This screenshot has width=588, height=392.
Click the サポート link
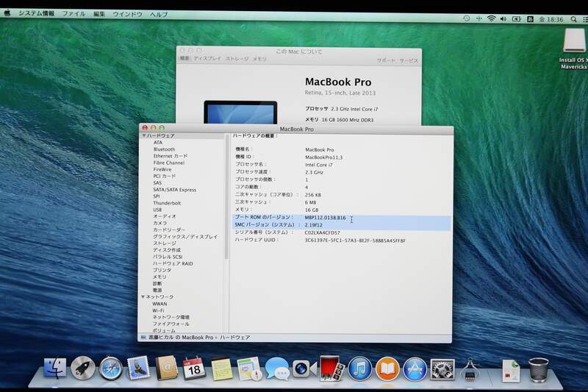coord(386,60)
